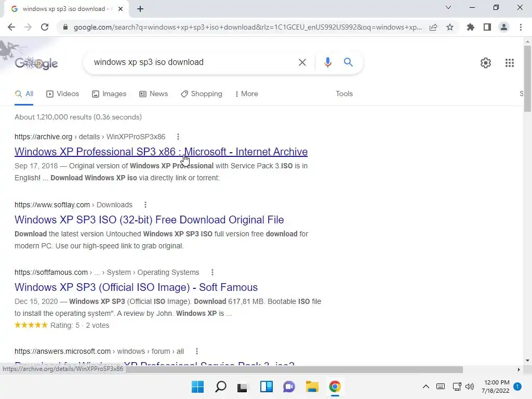This screenshot has height=399, width=532.
Task: Bookmark this page with star icon
Action: coord(450,27)
